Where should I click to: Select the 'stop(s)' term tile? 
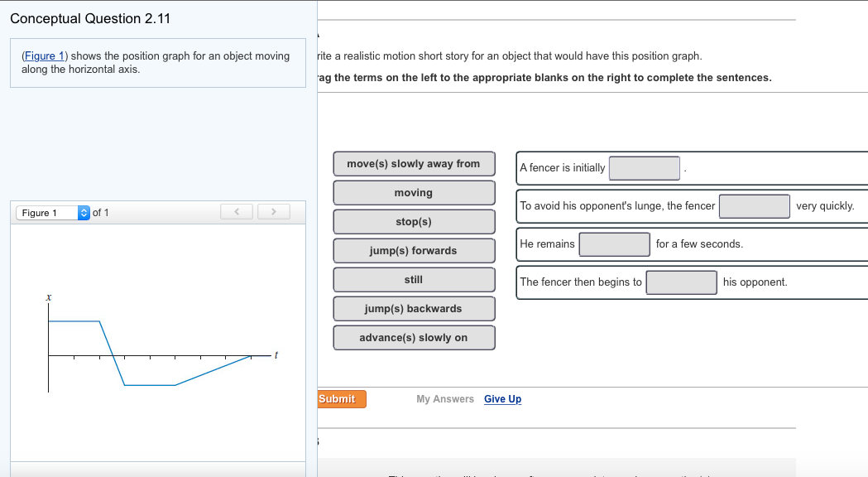[414, 222]
